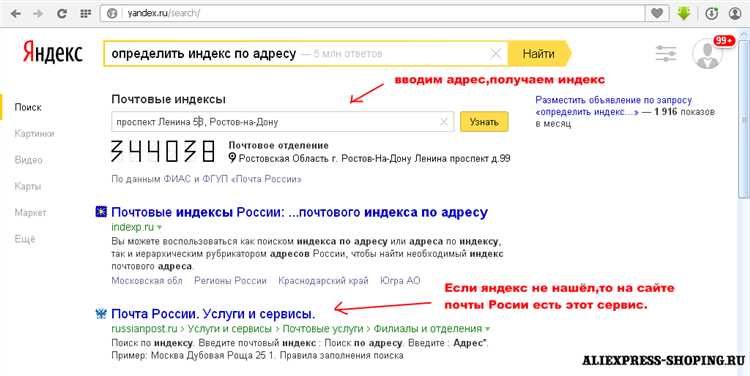Open Yandex search settings sliders icon
Screen dimensions: 750x376
(x=666, y=54)
